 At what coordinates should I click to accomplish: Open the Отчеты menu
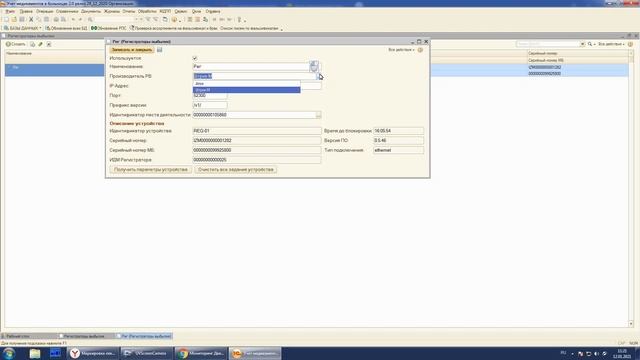(129, 11)
